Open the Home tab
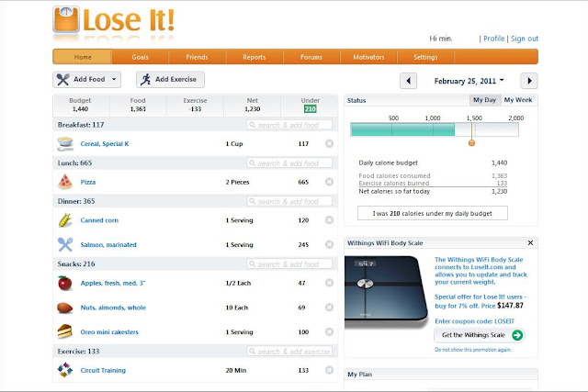Viewport: 588px width, 392px height. pyautogui.click(x=83, y=57)
